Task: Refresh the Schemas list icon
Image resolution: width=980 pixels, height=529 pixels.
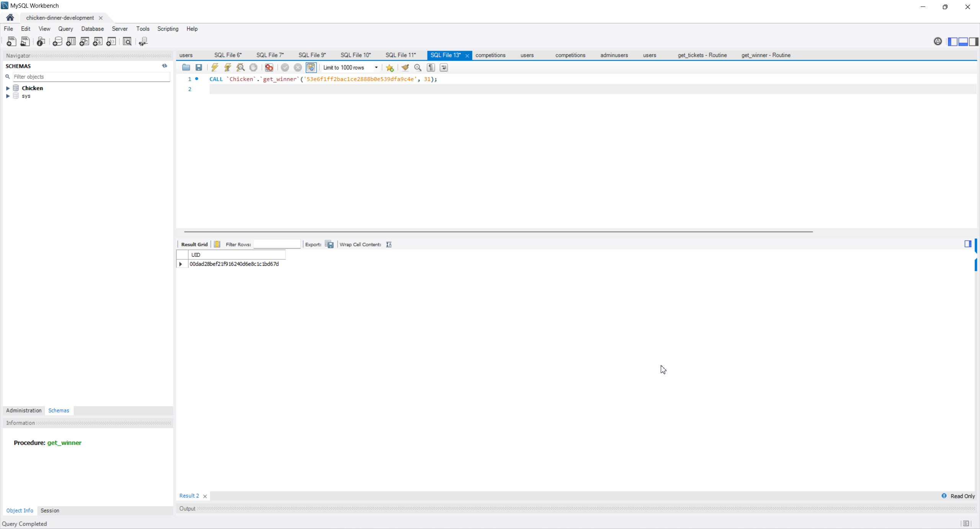Action: click(165, 66)
